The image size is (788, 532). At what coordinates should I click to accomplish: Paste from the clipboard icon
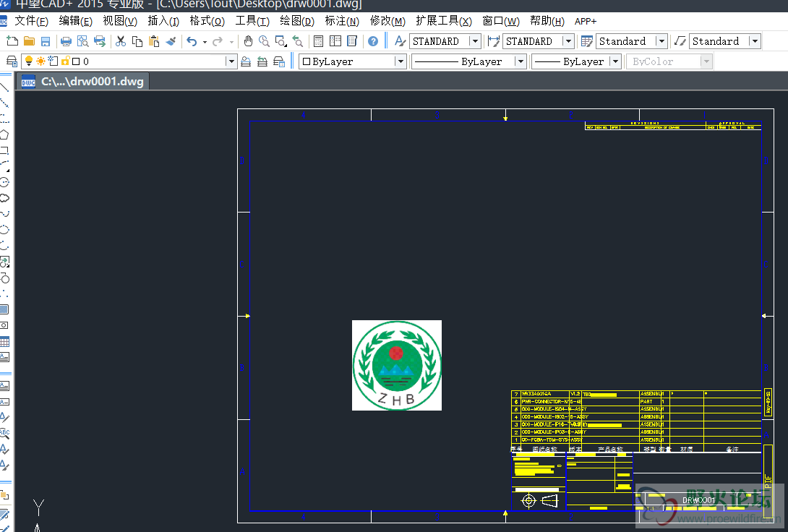[x=154, y=41]
